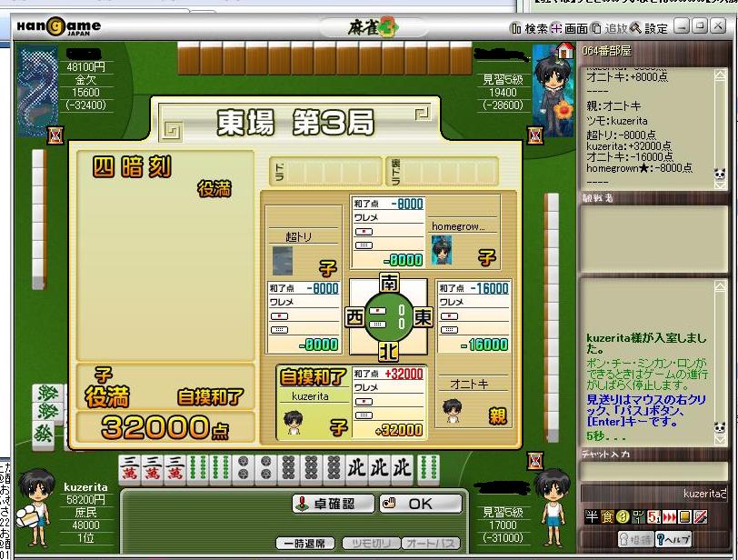Viewport: 738px width, 560px height.
Task: Click the 東 wind marker on the compass
Action: coord(423,317)
